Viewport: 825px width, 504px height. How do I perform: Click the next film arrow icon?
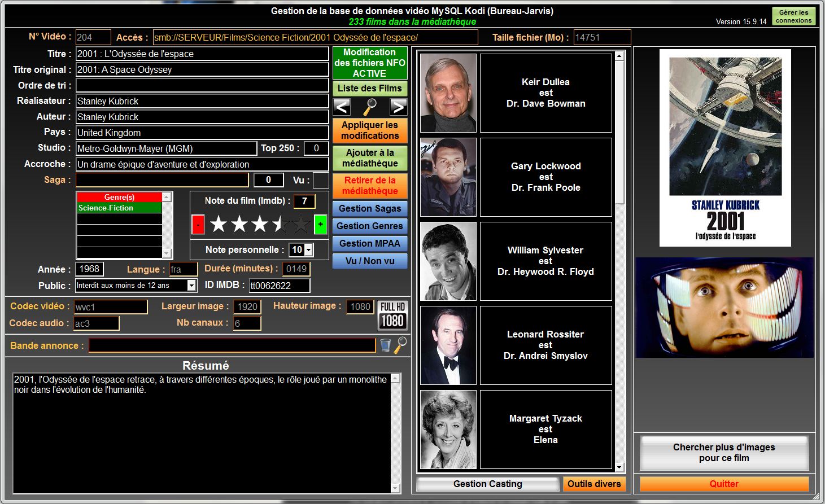398,107
